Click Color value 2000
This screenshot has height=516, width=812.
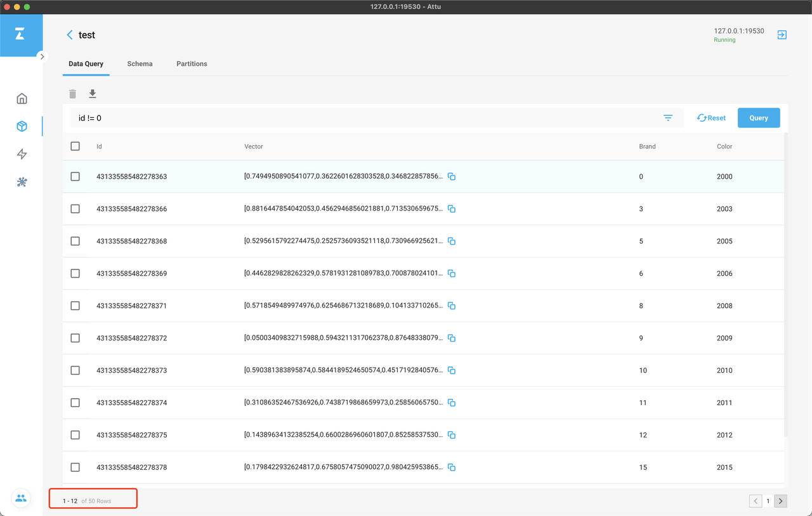point(724,177)
